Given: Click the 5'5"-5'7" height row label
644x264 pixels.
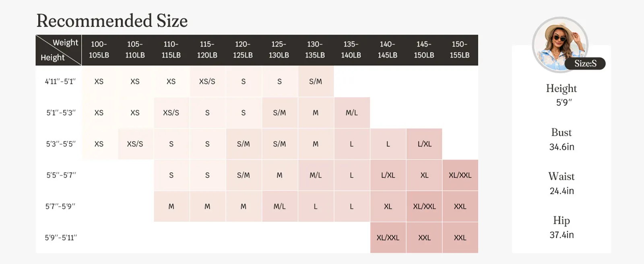Looking at the screenshot, I should coord(60,175).
